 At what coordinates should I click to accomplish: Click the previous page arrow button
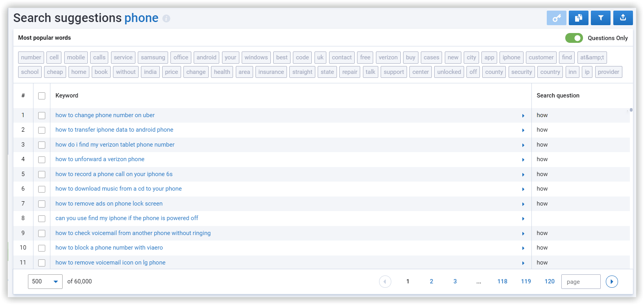coord(385,281)
